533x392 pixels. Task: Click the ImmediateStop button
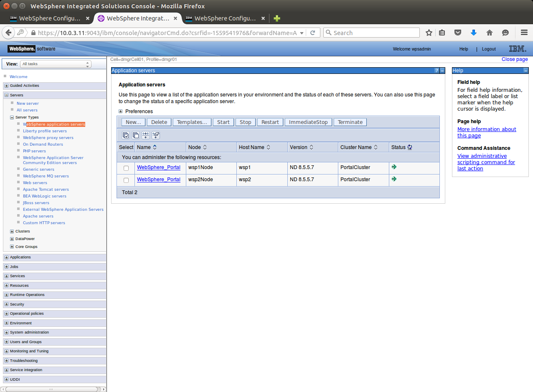[x=308, y=122]
